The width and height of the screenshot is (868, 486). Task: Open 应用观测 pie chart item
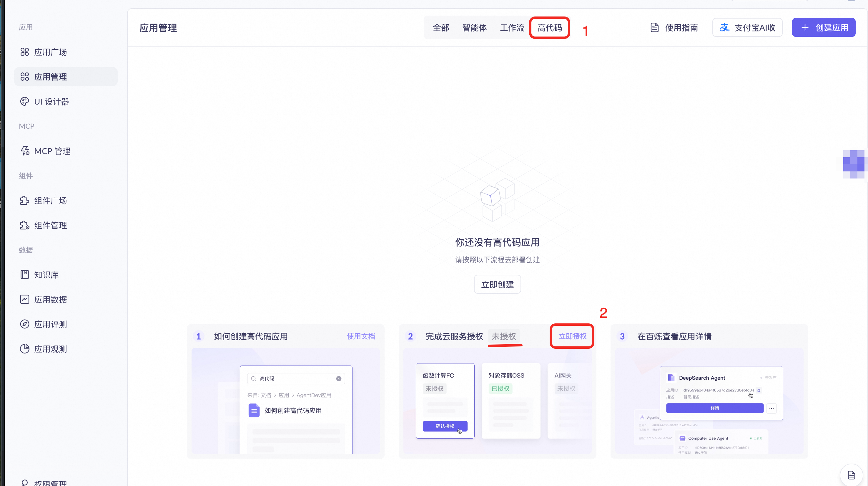[51, 349]
